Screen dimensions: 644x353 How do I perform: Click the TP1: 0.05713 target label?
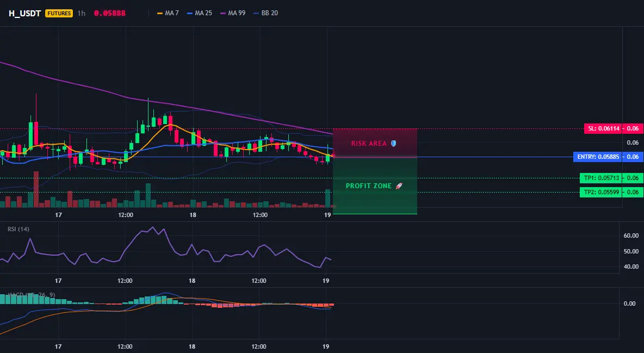(x=601, y=178)
